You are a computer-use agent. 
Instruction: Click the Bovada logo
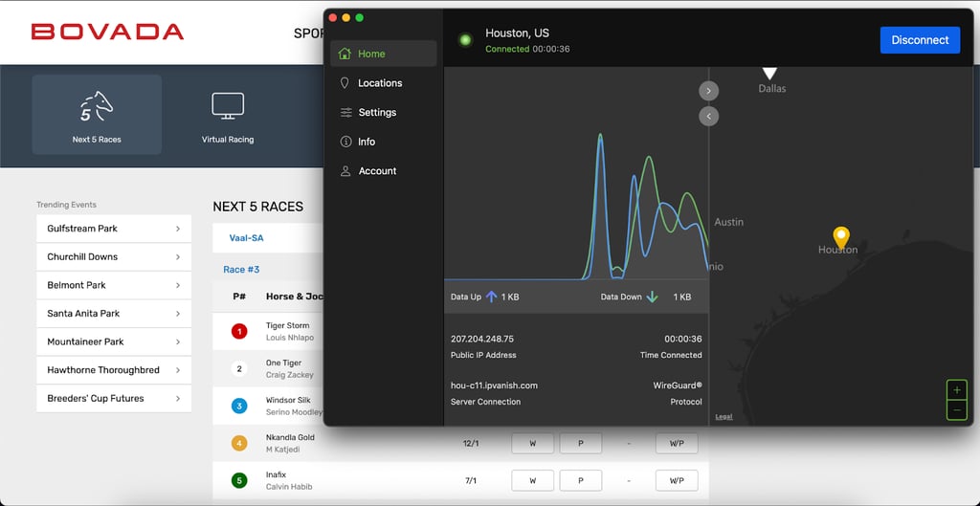[x=107, y=32]
